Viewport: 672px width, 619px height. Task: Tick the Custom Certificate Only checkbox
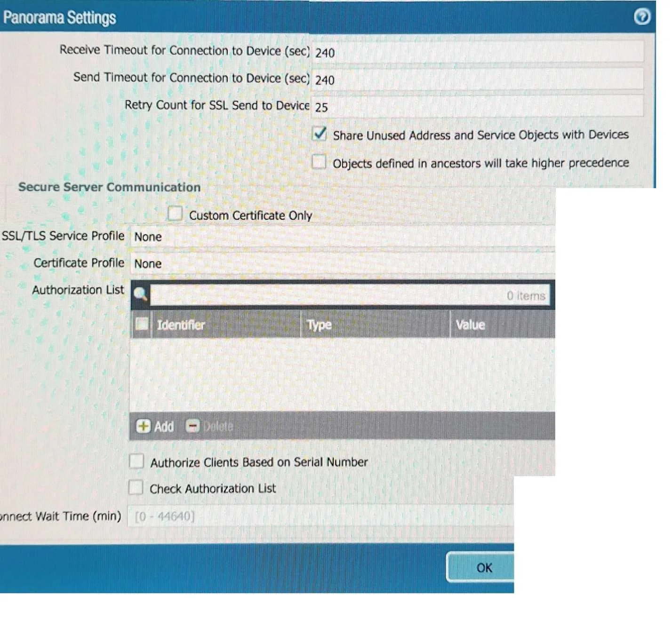[175, 214]
